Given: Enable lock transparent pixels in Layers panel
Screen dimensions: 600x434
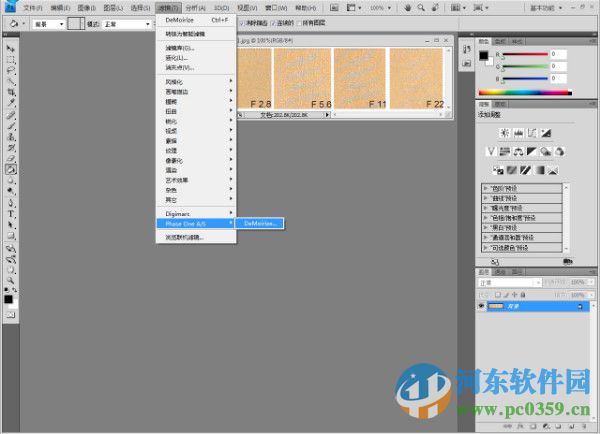Looking at the screenshot, I should (497, 295).
